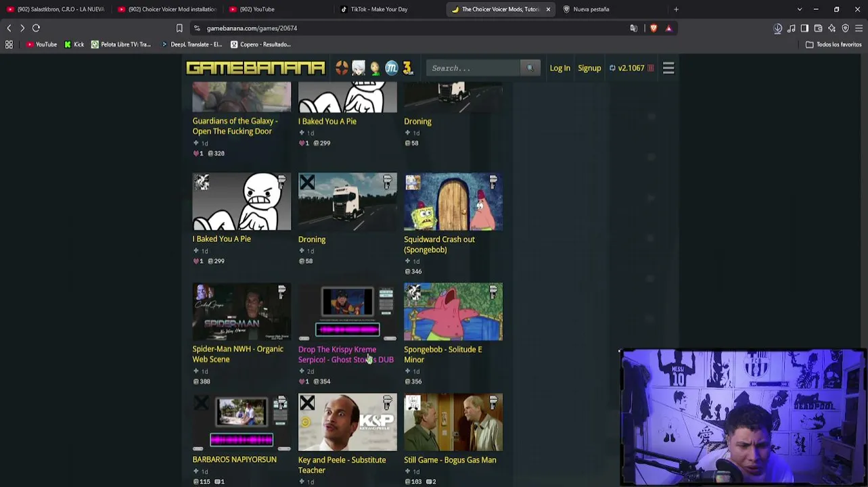Screen dimensions: 868x487
Task: Go forward in browser history
Action: [x=22, y=28]
